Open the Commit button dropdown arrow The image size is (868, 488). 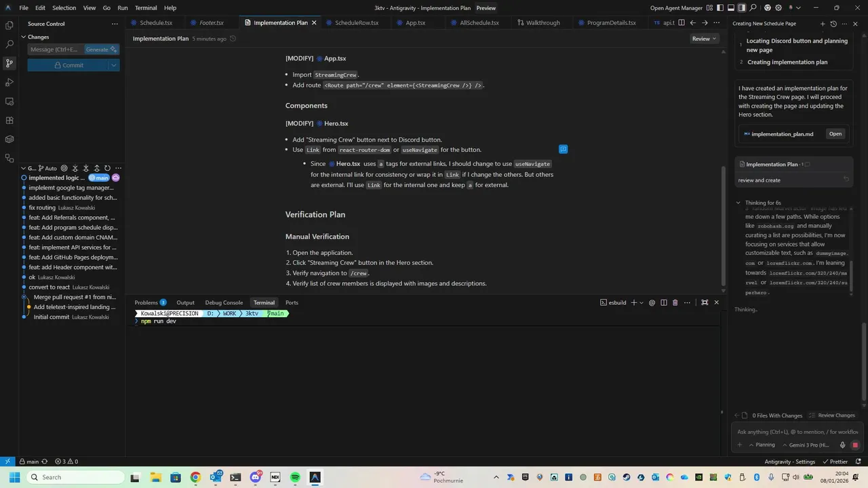114,65
